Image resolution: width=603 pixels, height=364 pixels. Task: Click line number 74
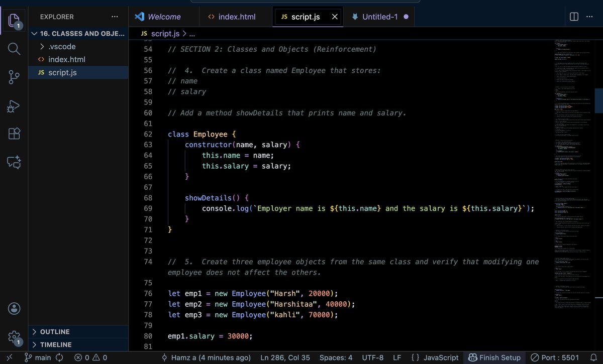pyautogui.click(x=148, y=262)
